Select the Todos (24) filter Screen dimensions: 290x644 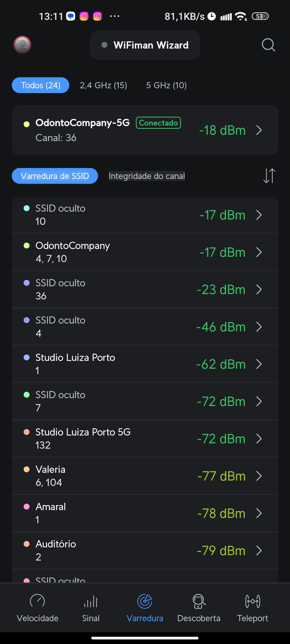coord(41,85)
